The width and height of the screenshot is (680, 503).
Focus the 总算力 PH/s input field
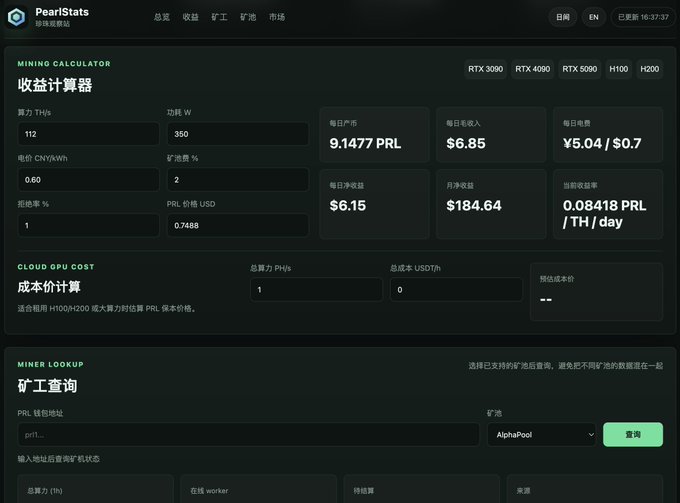[317, 289]
